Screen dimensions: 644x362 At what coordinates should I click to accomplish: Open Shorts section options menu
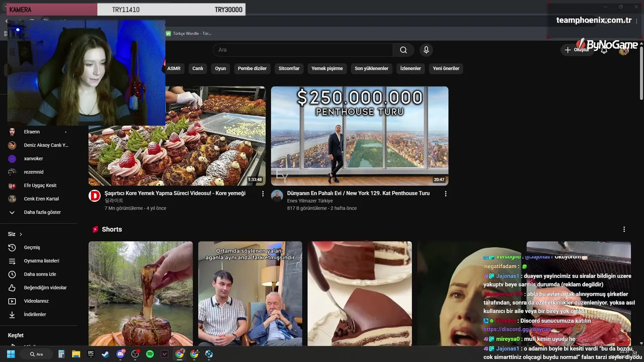tap(624, 229)
